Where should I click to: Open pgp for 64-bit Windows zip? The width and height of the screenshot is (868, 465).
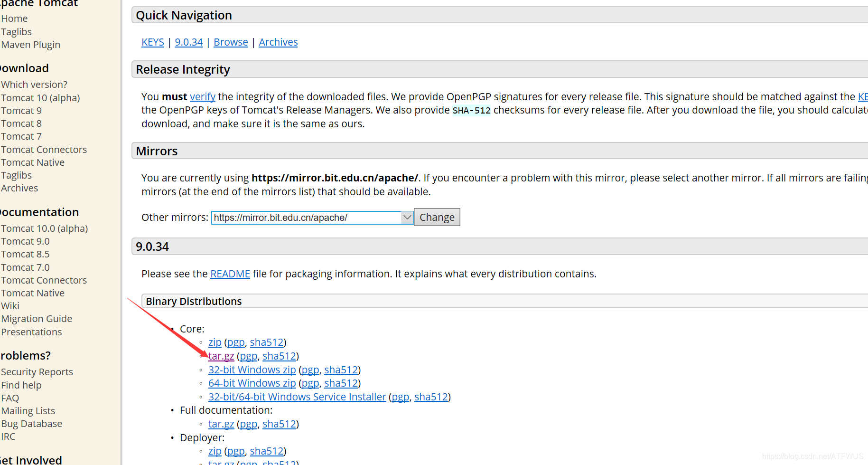[x=310, y=383]
